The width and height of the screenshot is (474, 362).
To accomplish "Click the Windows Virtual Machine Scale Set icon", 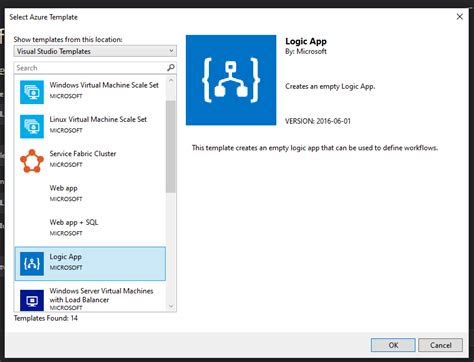I will (32, 92).
